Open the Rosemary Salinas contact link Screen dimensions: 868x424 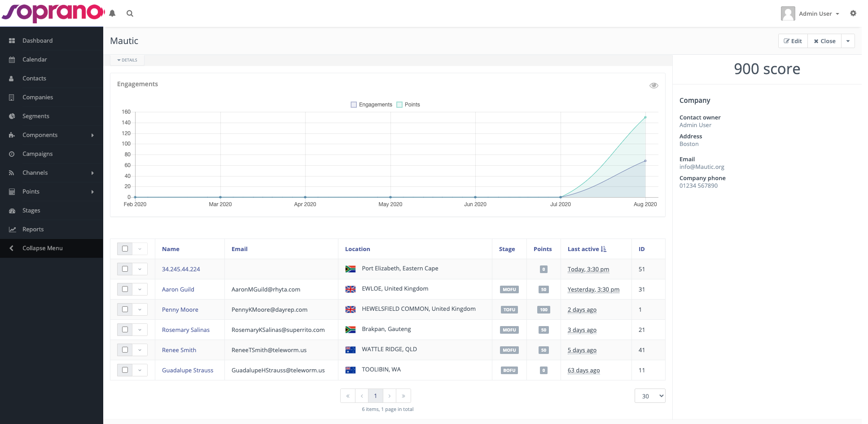(185, 330)
